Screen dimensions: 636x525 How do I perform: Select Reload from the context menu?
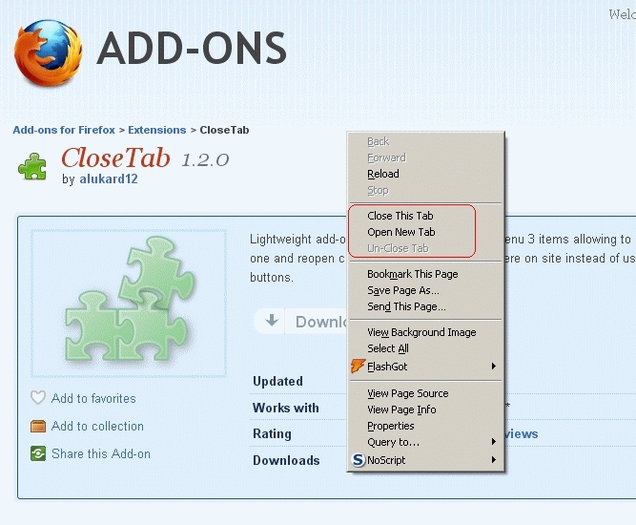pos(425,174)
